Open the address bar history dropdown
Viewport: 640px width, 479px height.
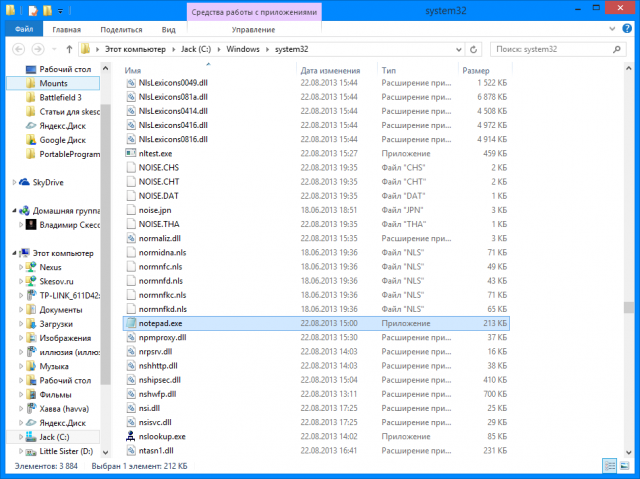(x=459, y=50)
